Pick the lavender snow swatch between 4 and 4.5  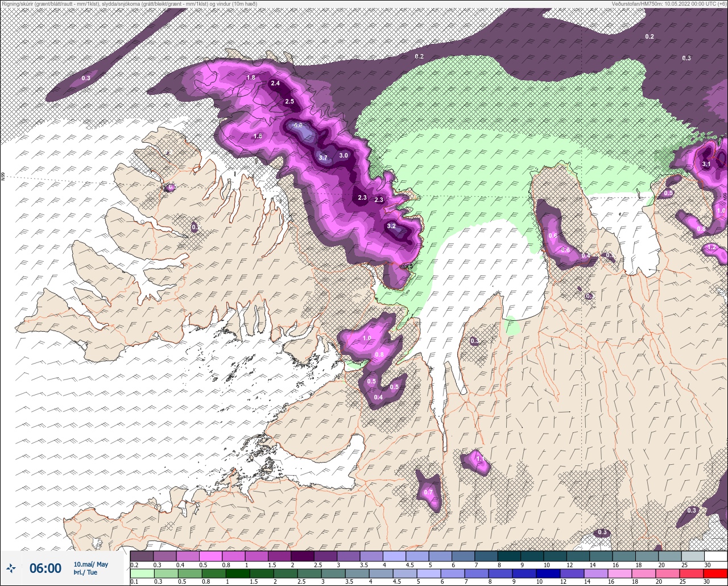(x=394, y=556)
